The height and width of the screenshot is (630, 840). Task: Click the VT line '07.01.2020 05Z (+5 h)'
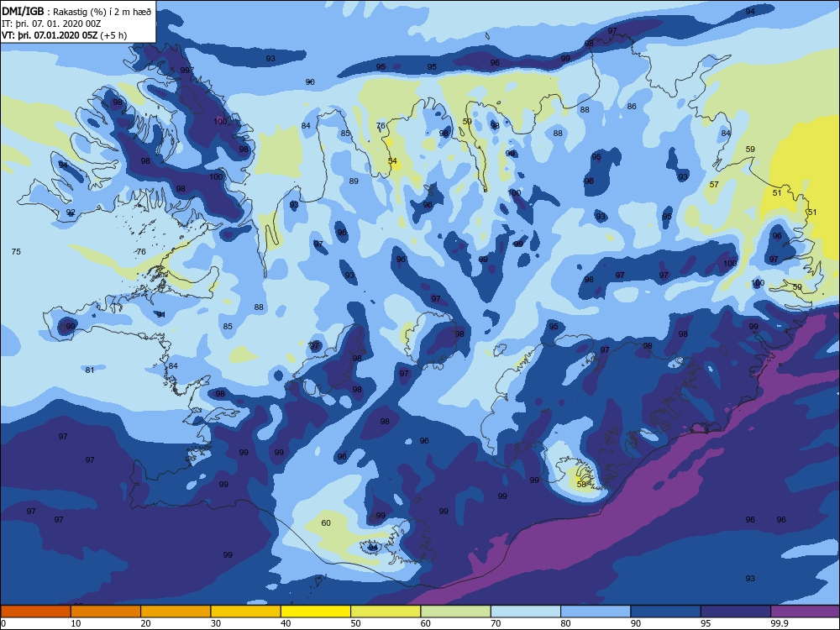pos(81,35)
